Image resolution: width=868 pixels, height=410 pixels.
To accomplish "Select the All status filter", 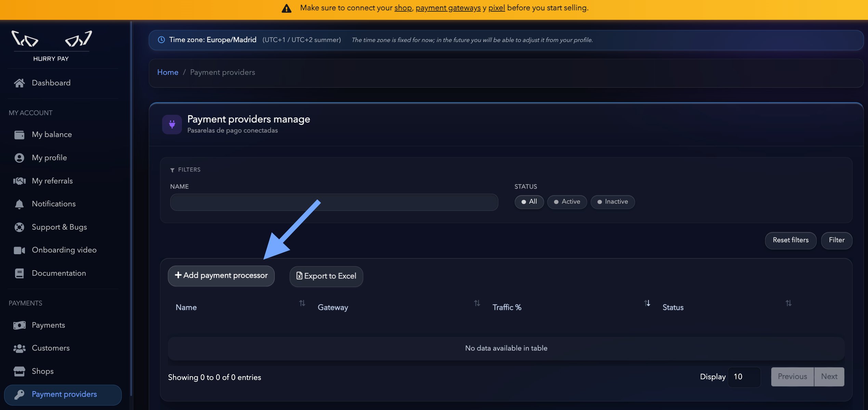I will [x=529, y=202].
